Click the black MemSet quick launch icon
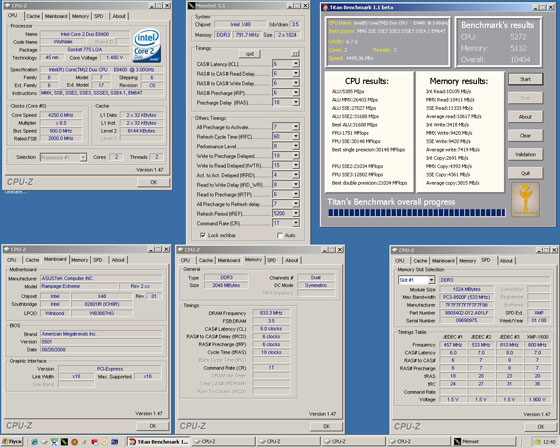560x448 pixels. (64, 442)
